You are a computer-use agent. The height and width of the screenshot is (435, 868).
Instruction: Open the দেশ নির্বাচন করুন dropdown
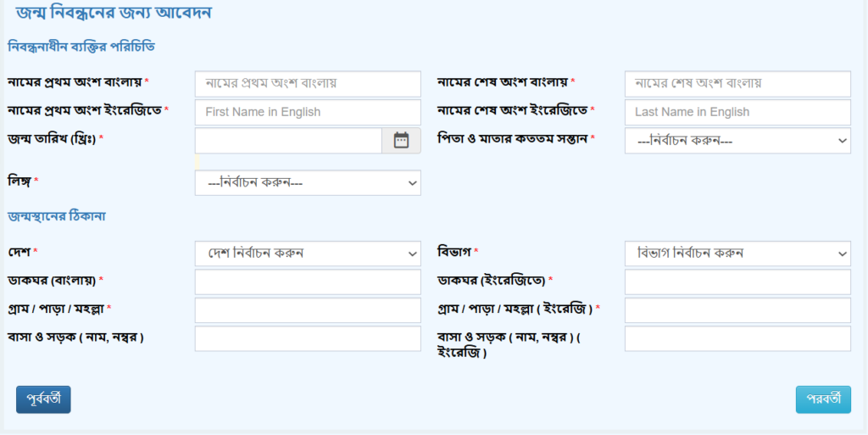(308, 254)
